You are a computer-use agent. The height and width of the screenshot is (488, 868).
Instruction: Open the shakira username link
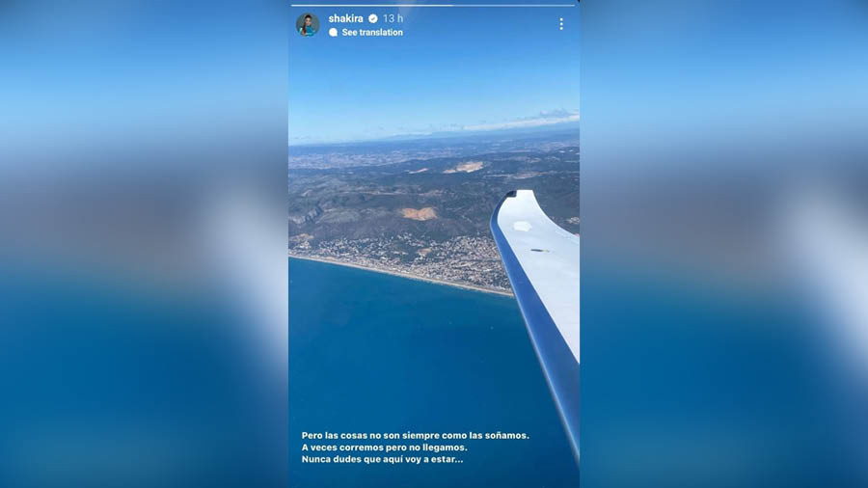(x=346, y=19)
